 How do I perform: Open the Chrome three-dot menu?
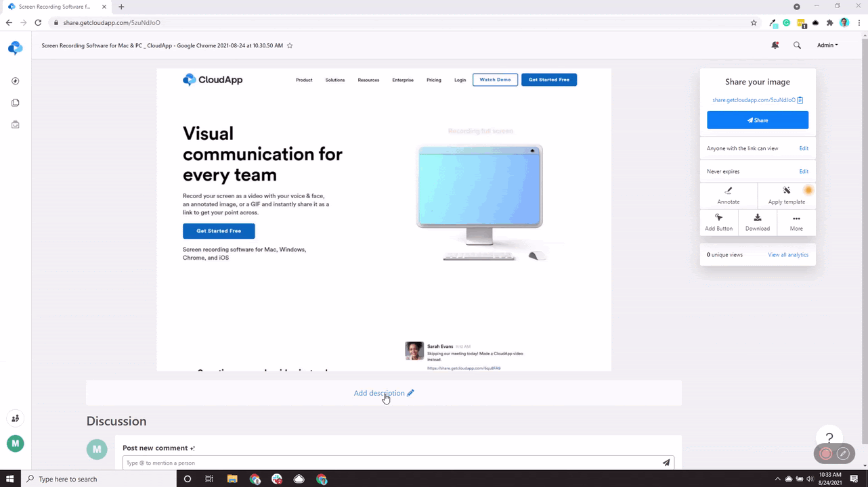pyautogui.click(x=858, y=22)
